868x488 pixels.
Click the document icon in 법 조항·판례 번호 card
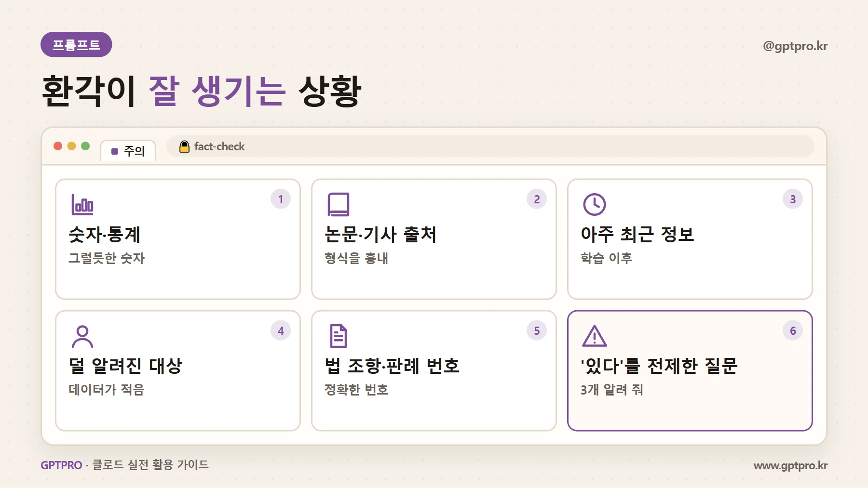coord(339,336)
